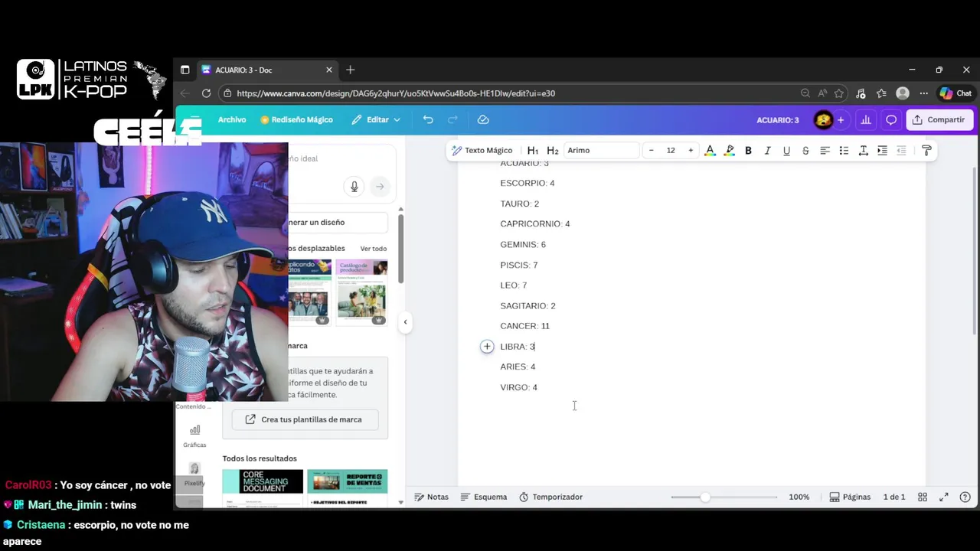Open the Esquema outline
980x551 pixels.
pyautogui.click(x=484, y=497)
